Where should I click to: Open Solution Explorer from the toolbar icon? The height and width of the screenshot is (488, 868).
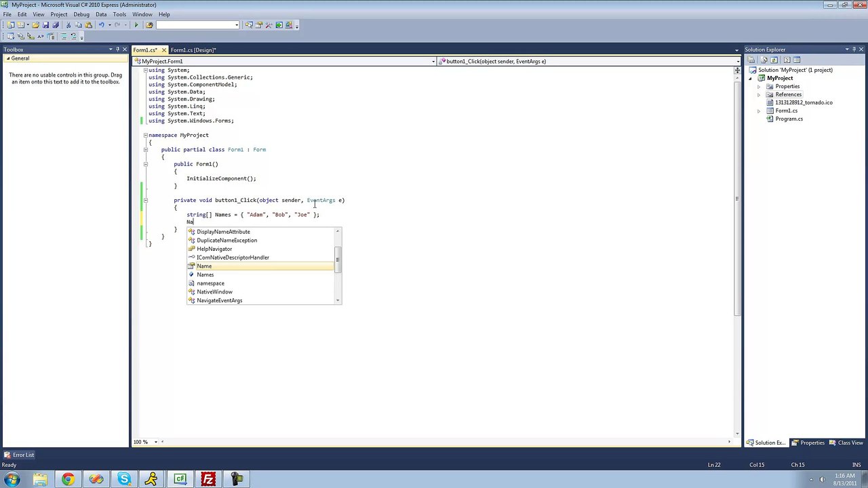(x=249, y=25)
